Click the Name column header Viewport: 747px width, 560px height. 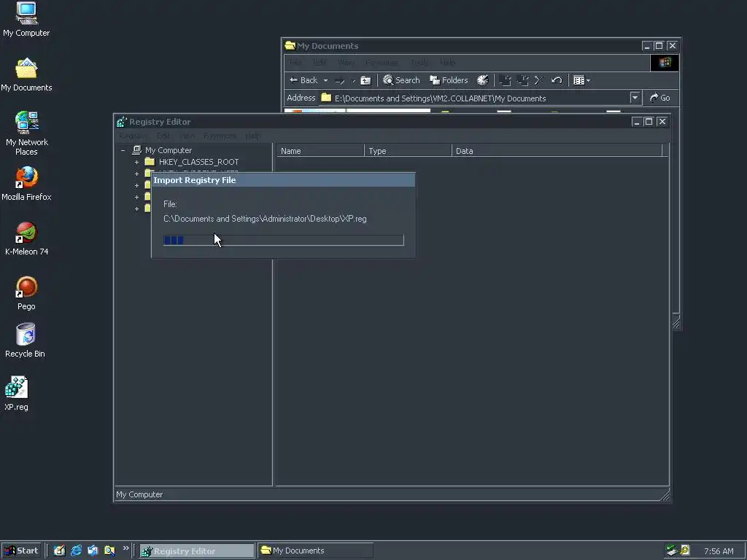click(320, 151)
